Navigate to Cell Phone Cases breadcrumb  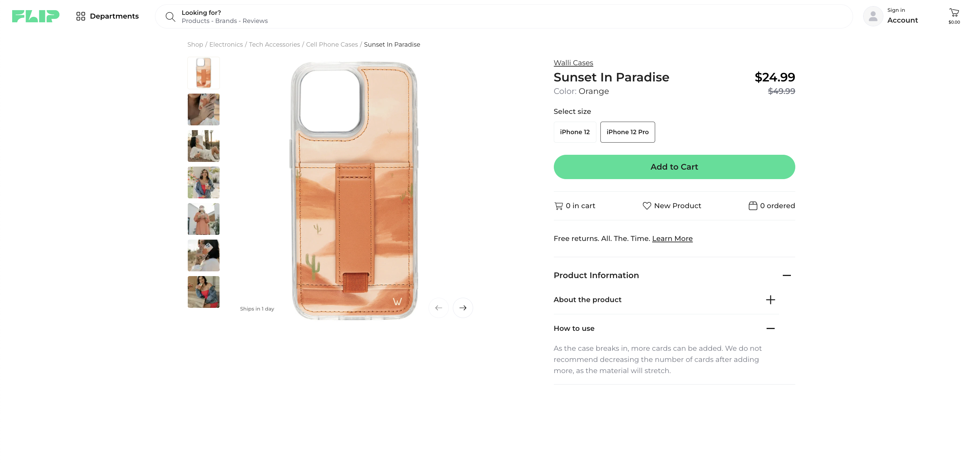pyautogui.click(x=332, y=45)
